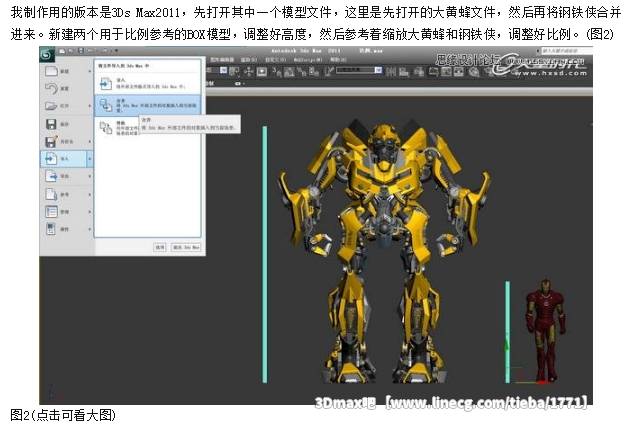Click the Mirror tool icon
Image resolution: width=627 pixels, height=422 pixels.
(x=391, y=72)
